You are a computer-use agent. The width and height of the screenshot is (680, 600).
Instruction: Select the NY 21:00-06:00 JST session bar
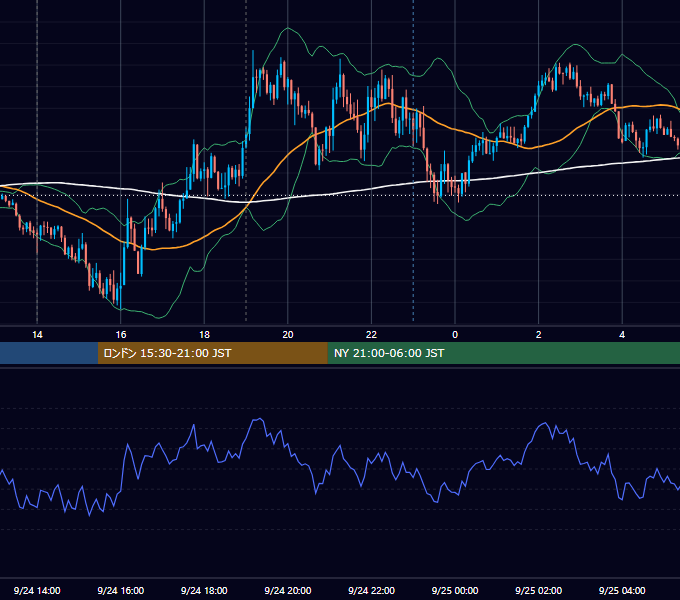pyautogui.click(x=503, y=353)
